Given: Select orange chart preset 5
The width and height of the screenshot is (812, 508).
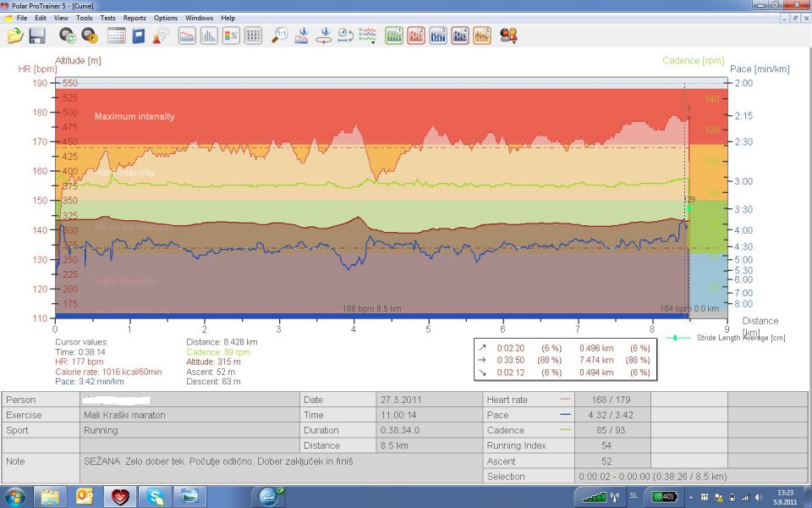Looking at the screenshot, I should pyautogui.click(x=482, y=36).
